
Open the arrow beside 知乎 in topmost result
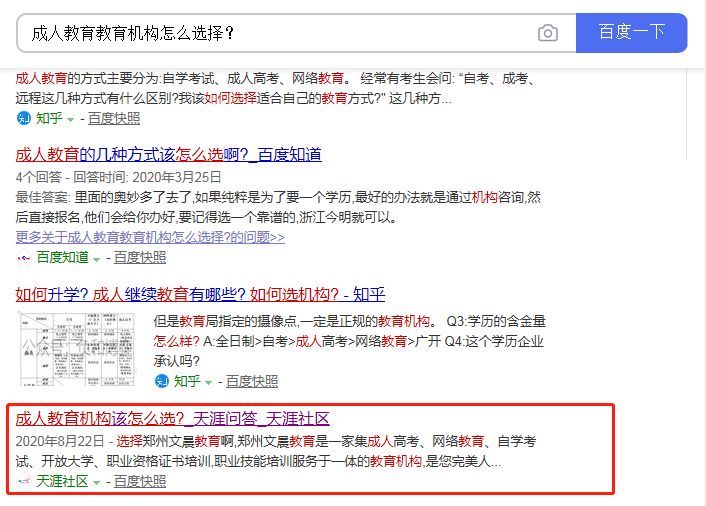(71, 119)
